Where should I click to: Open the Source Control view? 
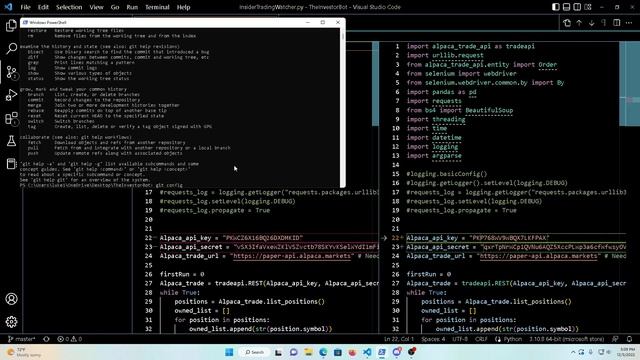tap(11, 72)
